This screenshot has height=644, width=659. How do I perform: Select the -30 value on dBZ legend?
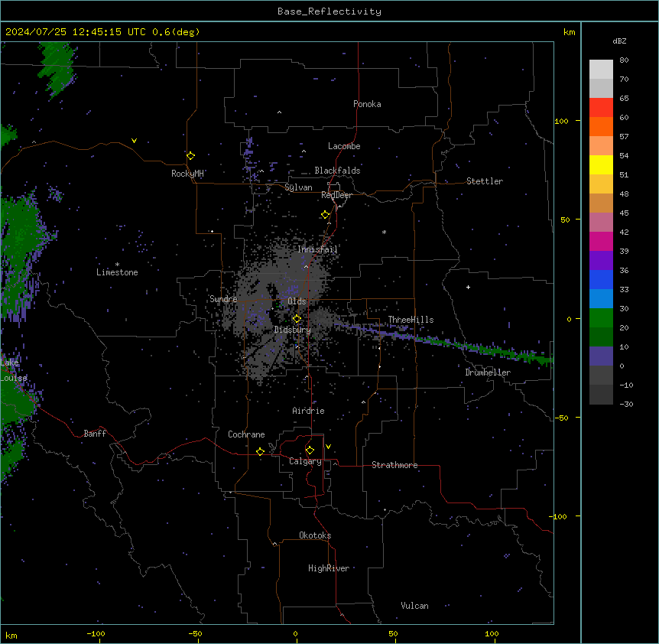626,404
